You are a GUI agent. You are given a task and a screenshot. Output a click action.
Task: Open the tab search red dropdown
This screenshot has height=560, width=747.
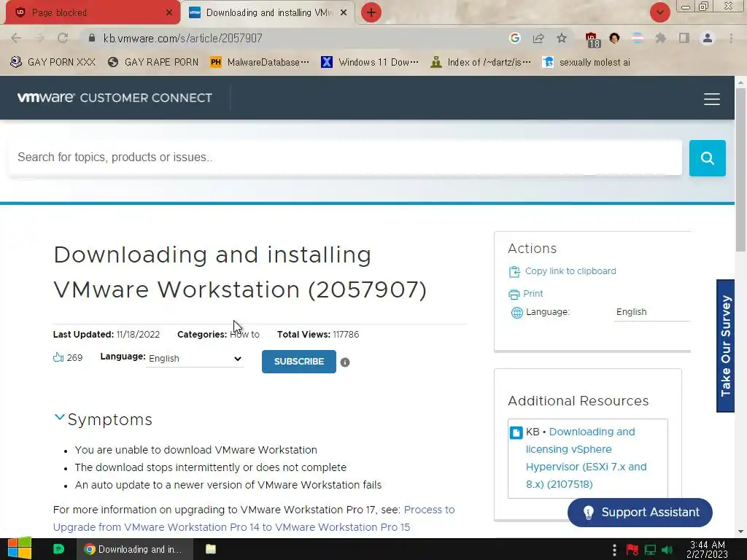659,12
